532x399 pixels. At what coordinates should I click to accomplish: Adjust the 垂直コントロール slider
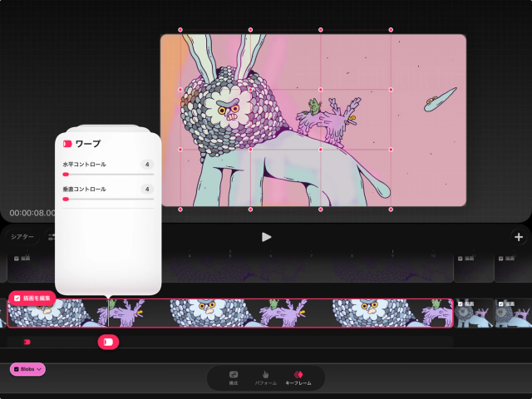[x=108, y=199]
